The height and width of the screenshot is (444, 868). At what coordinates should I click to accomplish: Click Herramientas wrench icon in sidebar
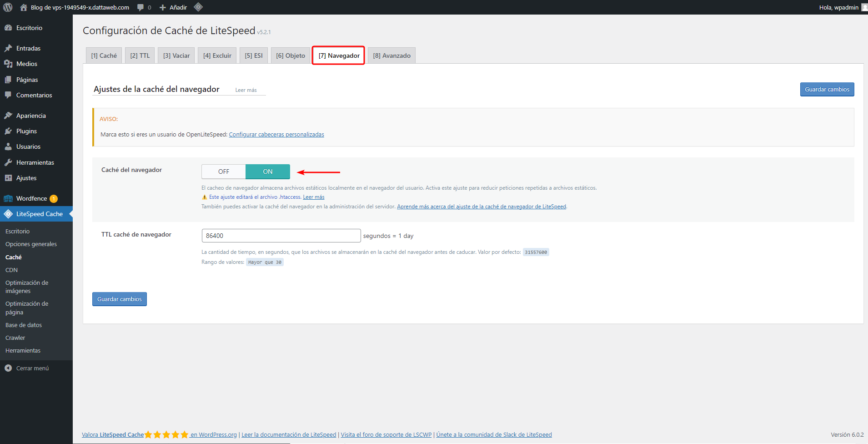8,162
